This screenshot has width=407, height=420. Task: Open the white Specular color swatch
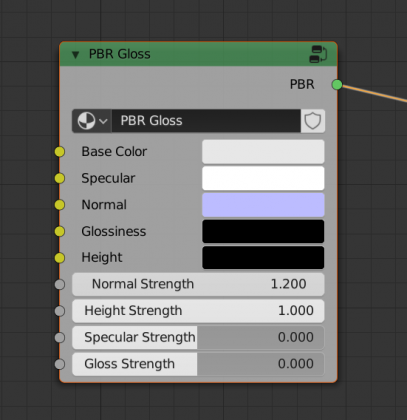263,178
